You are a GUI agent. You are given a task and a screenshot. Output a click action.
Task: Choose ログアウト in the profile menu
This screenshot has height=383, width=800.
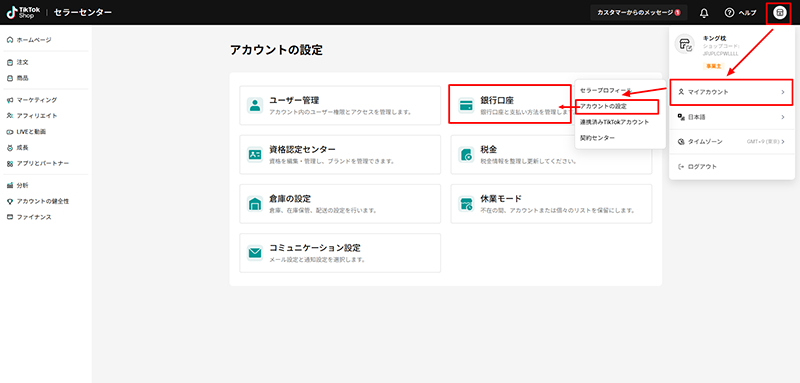(702, 166)
